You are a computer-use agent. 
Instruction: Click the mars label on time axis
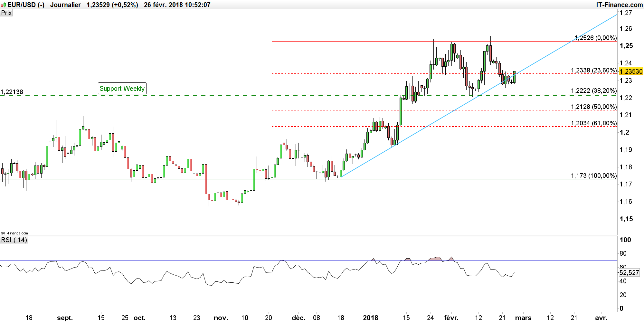click(523, 318)
